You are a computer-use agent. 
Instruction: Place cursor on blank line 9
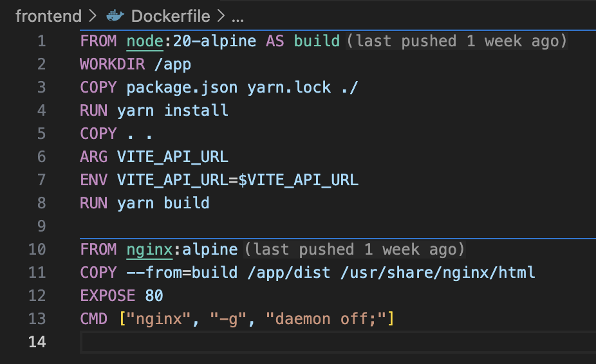pyautogui.click(x=257, y=226)
